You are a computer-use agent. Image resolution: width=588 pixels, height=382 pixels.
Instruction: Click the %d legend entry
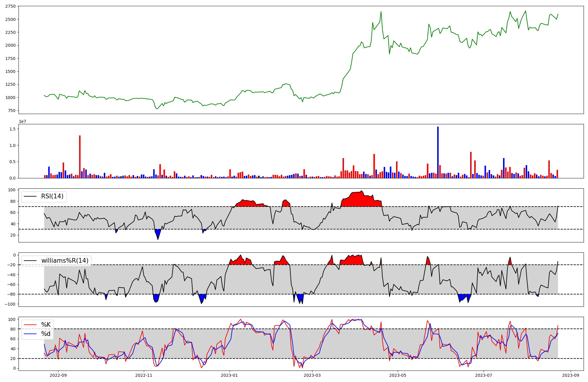(46, 334)
